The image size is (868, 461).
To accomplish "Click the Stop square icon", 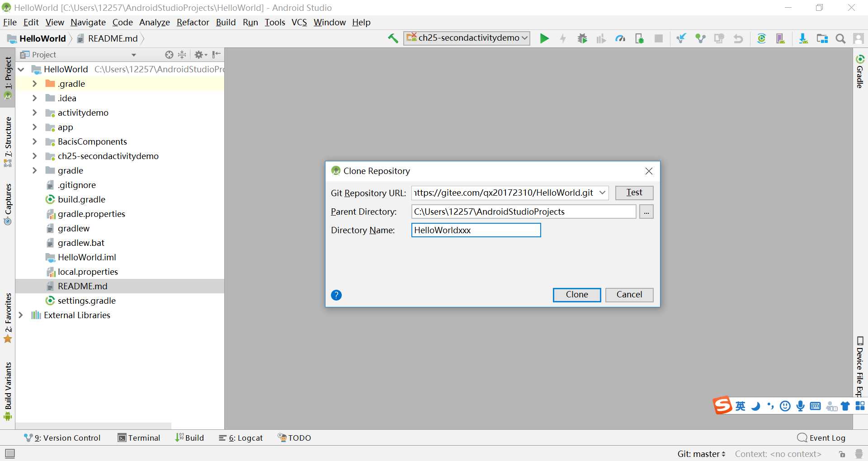I will point(659,38).
